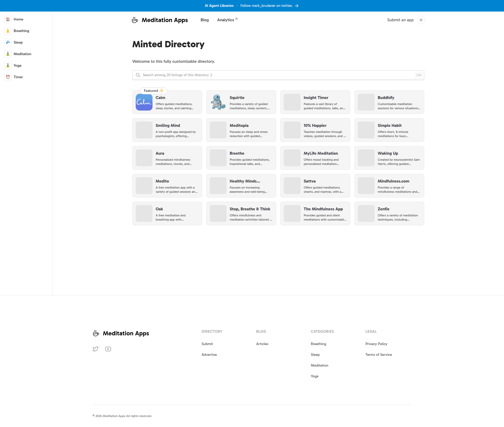504x427 pixels.
Task: Click footer Yoga category link
Action: coord(314,376)
